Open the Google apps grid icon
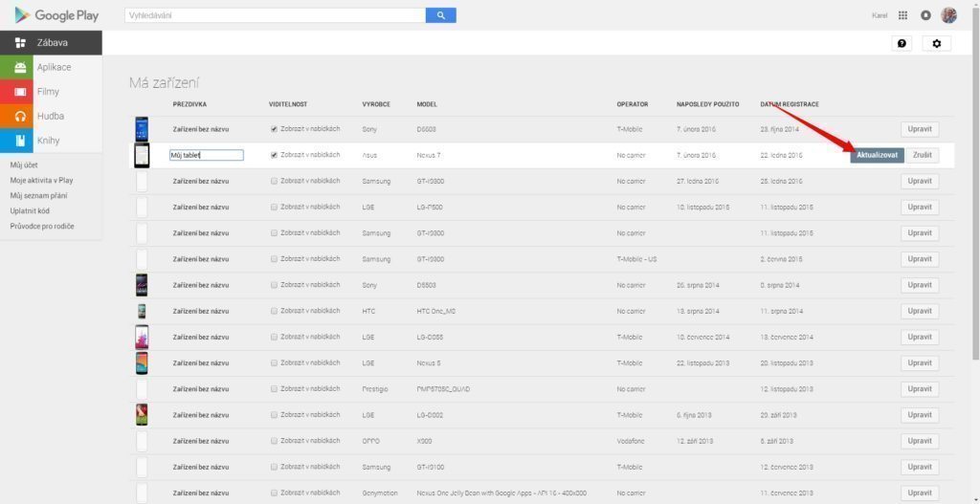Image resolution: width=980 pixels, height=504 pixels. pos(902,15)
